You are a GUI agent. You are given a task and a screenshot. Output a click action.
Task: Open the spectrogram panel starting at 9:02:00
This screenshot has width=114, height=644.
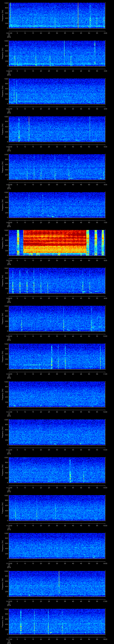click(x=57, y=53)
